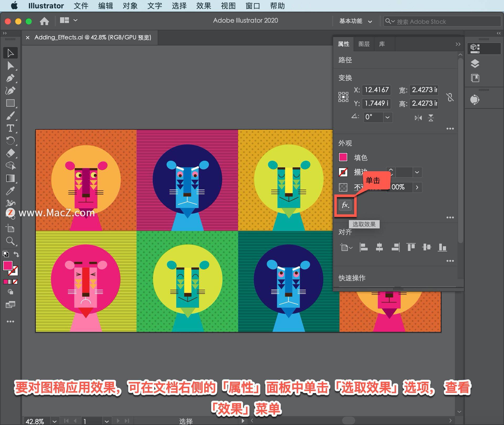Screen dimensions: 504x425
Task: Click the X coordinate input field
Action: pos(376,89)
